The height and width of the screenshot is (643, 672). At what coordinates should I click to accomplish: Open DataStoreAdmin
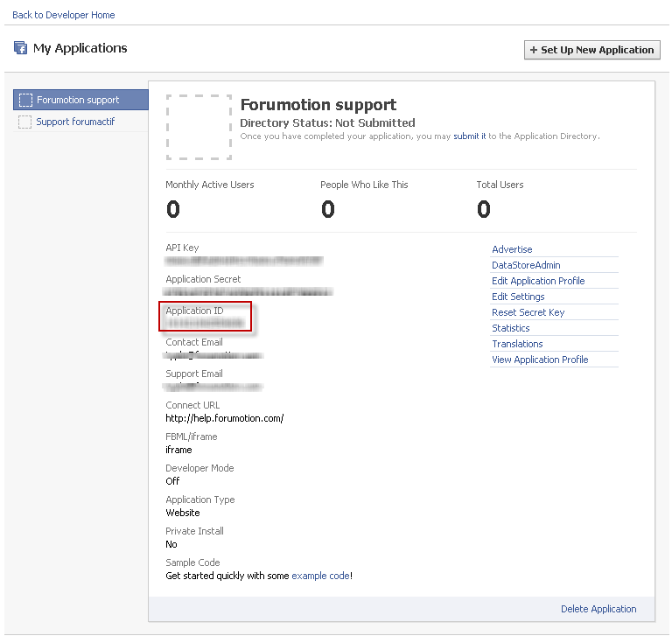tap(526, 265)
